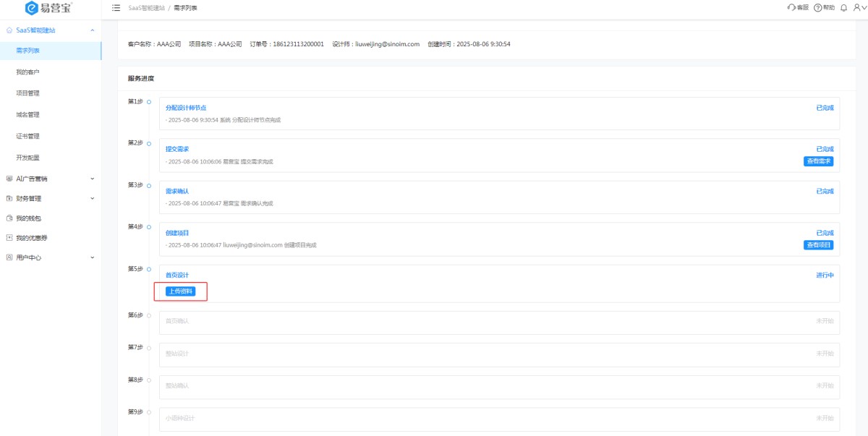Click the 查看项目 button in step 4
Viewport: 868px width, 436px height.
pyautogui.click(x=818, y=245)
